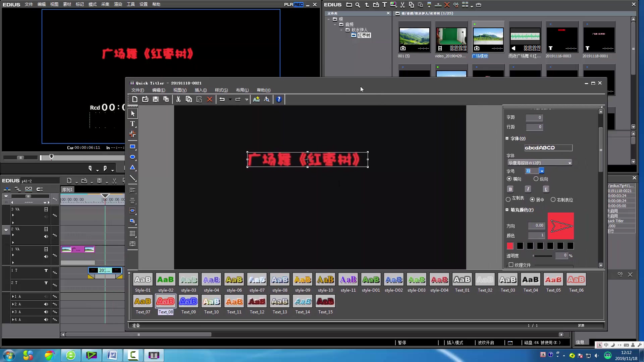Select the rectangle shape tool

point(132,147)
